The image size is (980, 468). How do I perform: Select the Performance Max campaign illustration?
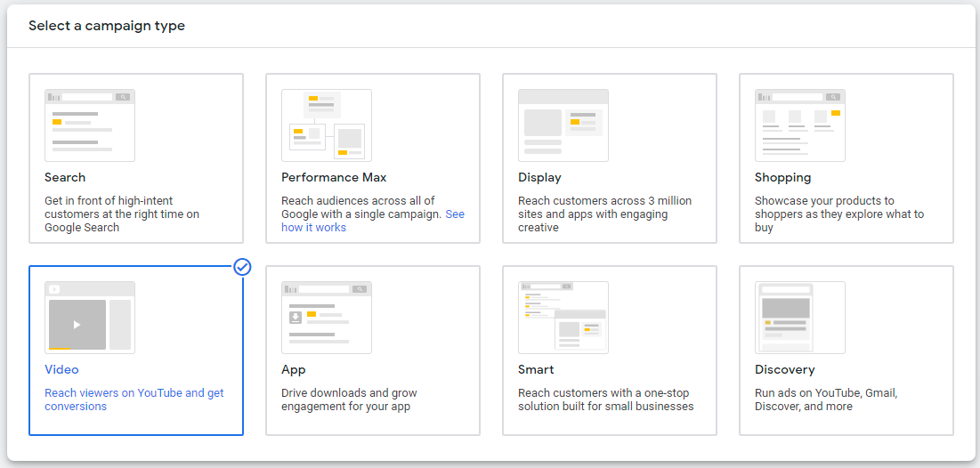coord(327,125)
